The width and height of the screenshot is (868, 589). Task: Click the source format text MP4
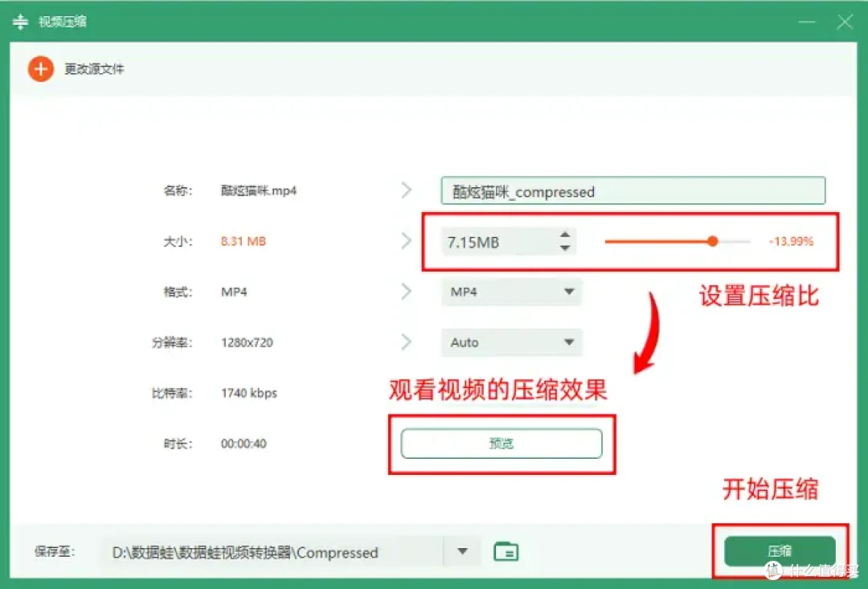coord(234,292)
